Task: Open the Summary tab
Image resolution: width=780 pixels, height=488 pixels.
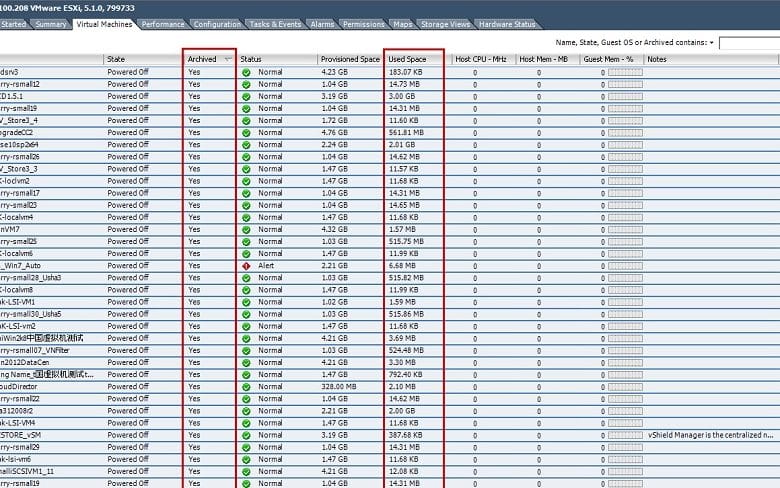Action: [51, 24]
